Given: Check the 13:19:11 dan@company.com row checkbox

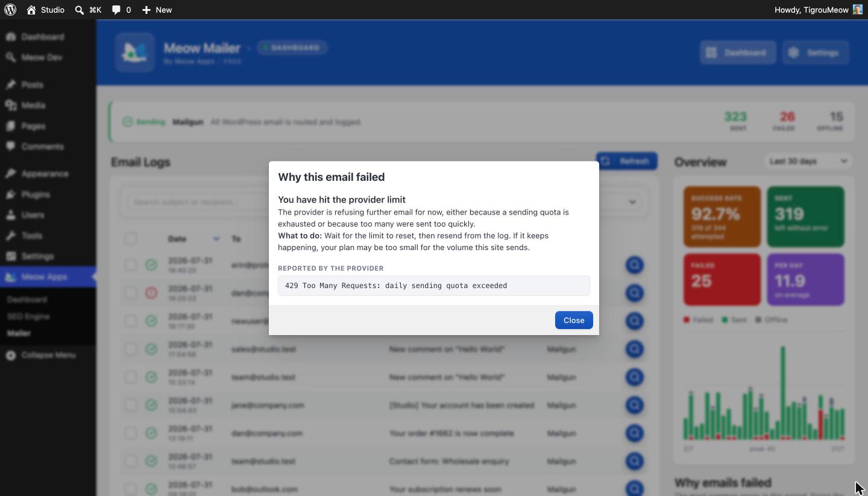Looking at the screenshot, I should point(131,433).
